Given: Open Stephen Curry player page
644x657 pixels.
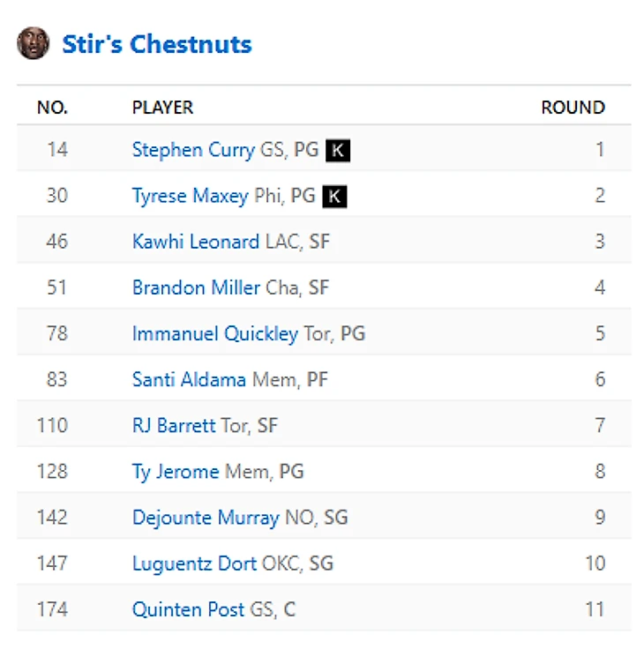Looking at the screenshot, I should [192, 150].
